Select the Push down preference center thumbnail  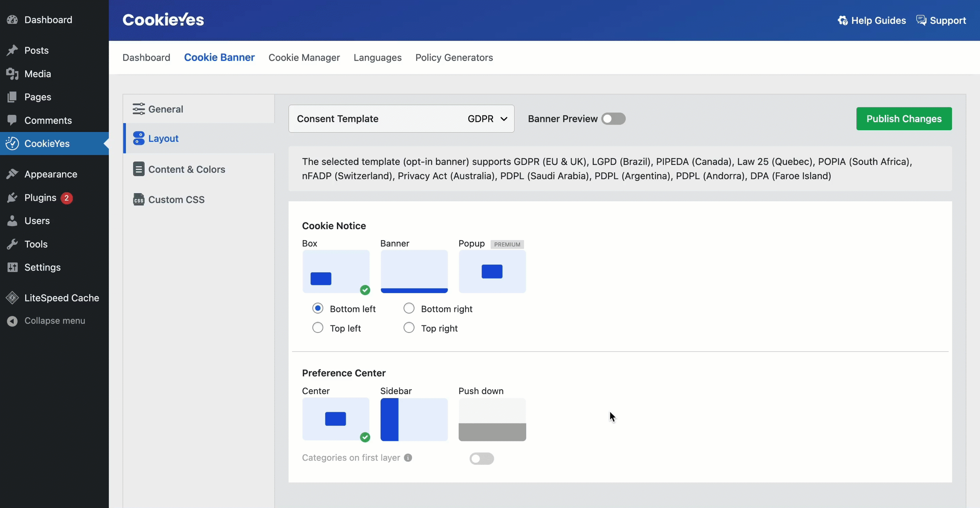point(492,419)
